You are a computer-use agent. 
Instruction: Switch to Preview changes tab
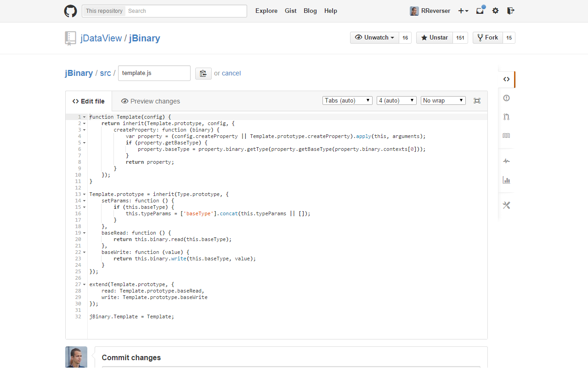coord(151,101)
